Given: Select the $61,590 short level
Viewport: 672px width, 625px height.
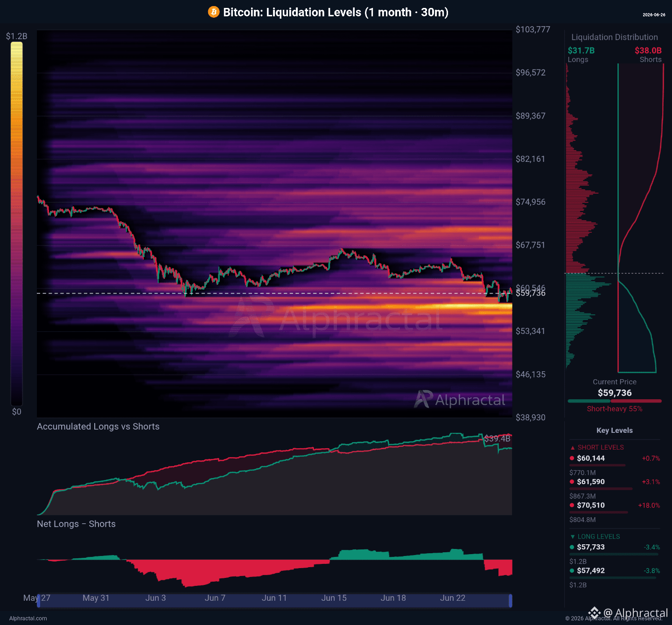Looking at the screenshot, I should coord(591,481).
